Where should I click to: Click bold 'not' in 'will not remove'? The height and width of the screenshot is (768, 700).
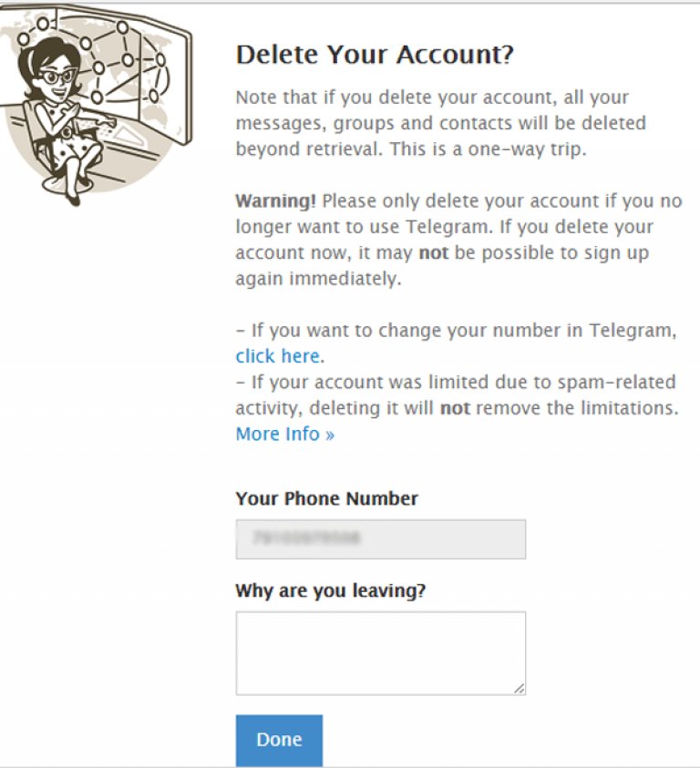(x=455, y=408)
